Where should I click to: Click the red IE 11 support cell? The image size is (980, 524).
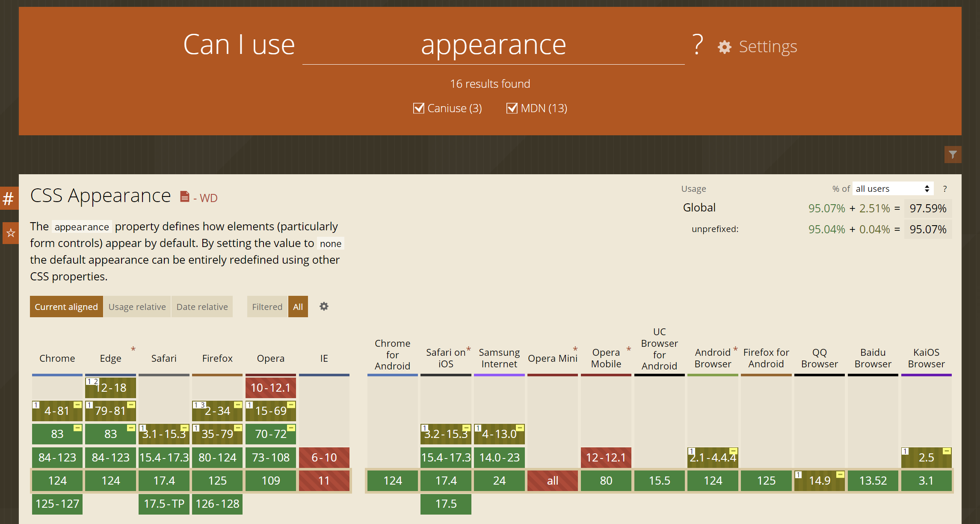(324, 481)
